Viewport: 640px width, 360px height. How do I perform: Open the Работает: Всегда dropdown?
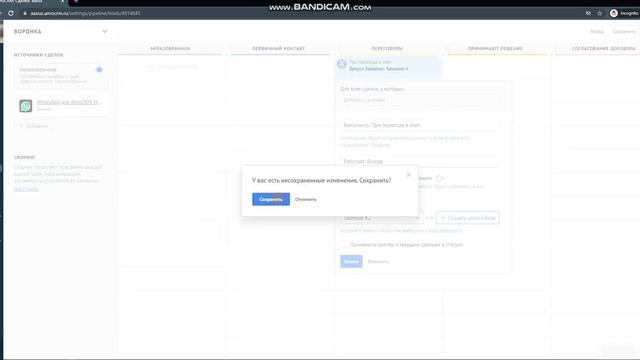coord(420,162)
